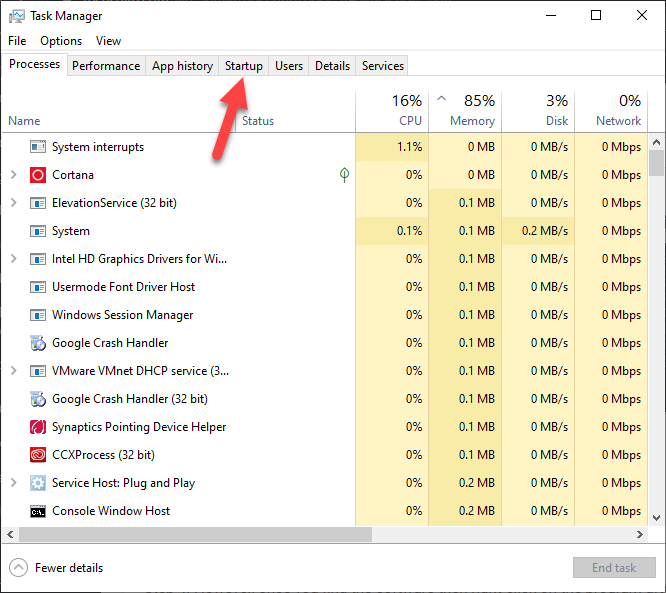Click the System interrupts process icon
The height and width of the screenshot is (593, 666).
[x=38, y=147]
